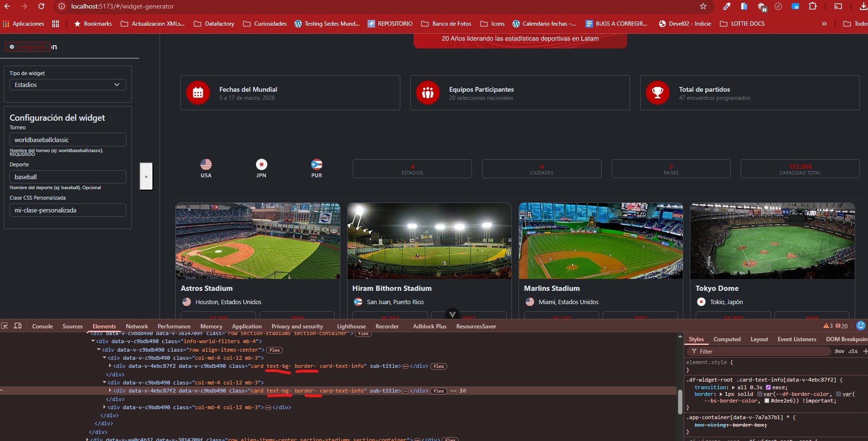Click the inspect element picker icon
The height and width of the screenshot is (441, 868).
tap(4, 326)
